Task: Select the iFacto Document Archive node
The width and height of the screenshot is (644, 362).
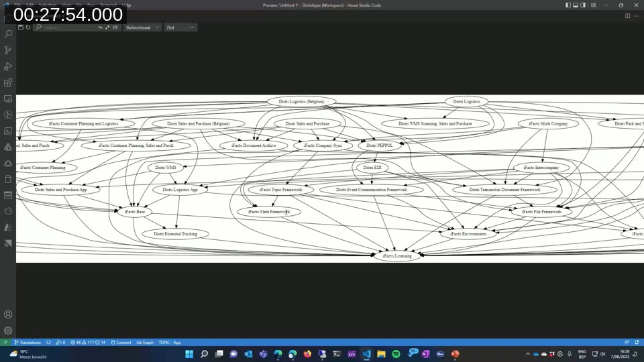Action: click(x=254, y=145)
